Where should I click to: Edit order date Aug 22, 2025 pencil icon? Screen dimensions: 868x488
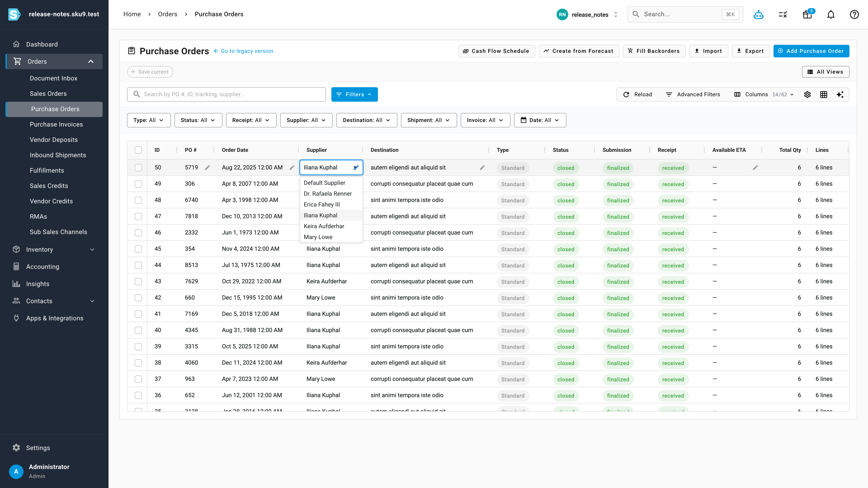[292, 167]
